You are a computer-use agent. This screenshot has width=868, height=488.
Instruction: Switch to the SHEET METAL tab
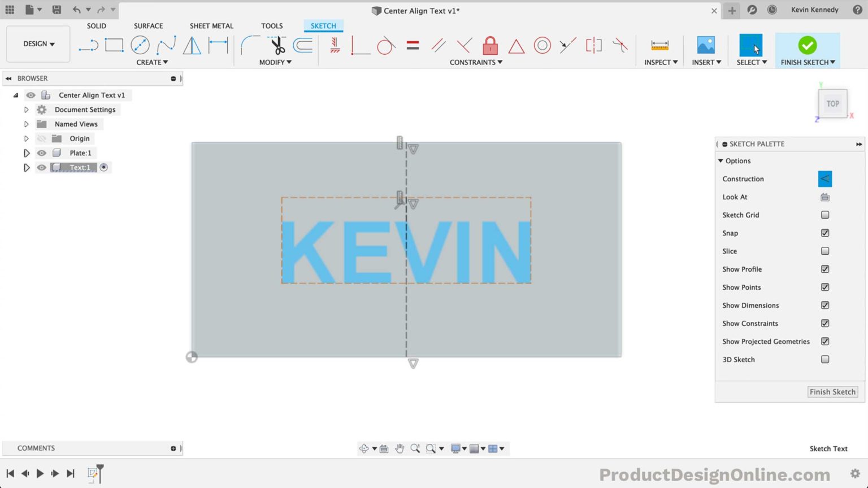point(211,25)
